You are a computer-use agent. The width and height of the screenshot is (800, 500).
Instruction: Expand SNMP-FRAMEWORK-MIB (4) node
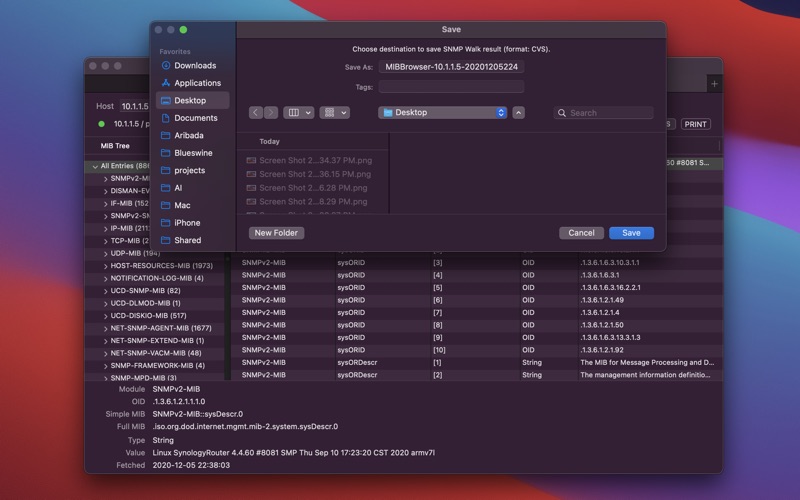[x=106, y=366]
